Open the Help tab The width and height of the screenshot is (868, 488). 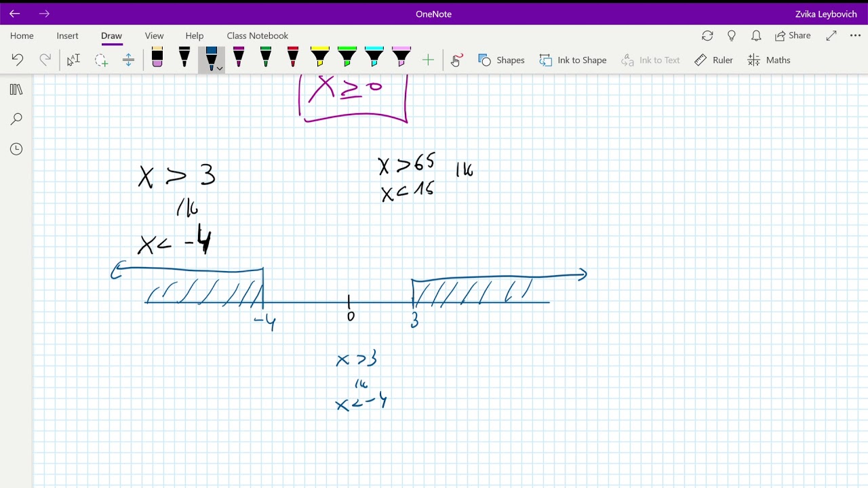pos(195,35)
